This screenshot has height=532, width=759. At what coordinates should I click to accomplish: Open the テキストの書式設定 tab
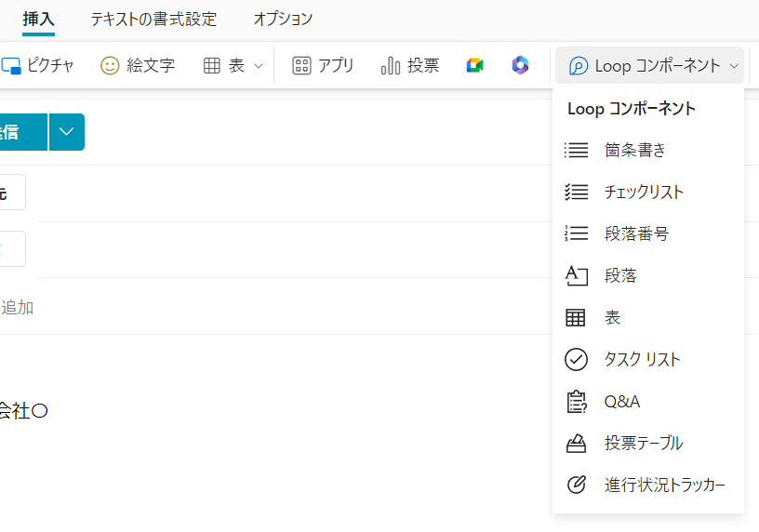(153, 20)
